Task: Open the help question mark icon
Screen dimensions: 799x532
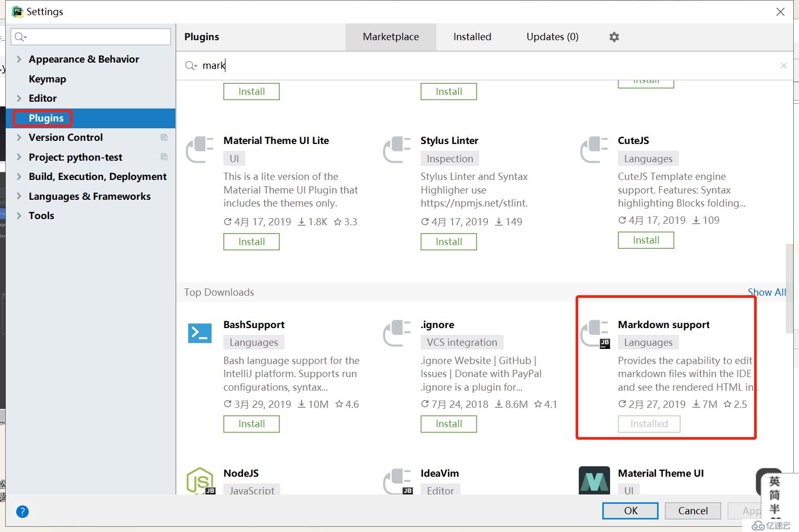Action: 22,512
